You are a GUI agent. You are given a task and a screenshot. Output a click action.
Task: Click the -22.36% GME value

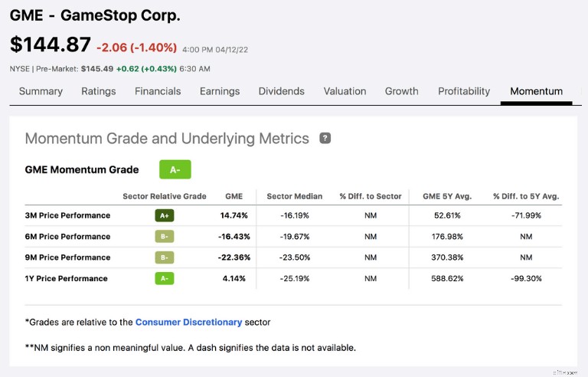click(x=234, y=257)
